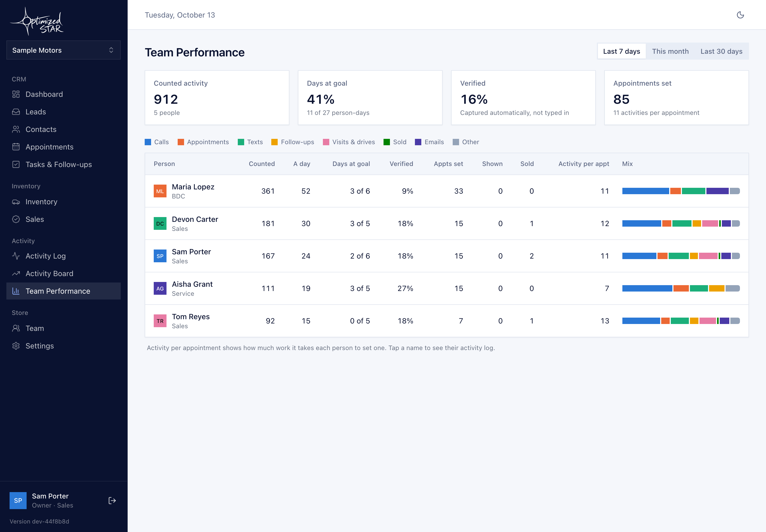Log out with the sign-out icon
This screenshot has width=766, height=532.
click(112, 501)
